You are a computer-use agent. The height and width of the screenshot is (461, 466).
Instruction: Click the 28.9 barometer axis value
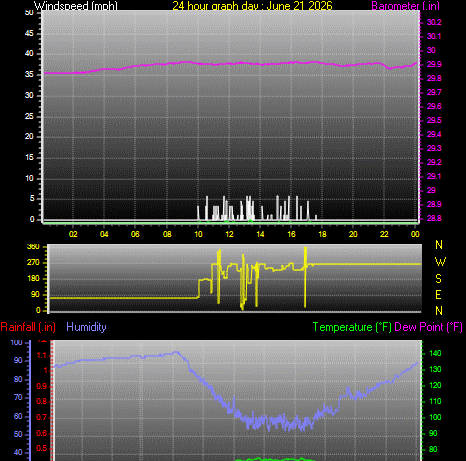point(434,204)
